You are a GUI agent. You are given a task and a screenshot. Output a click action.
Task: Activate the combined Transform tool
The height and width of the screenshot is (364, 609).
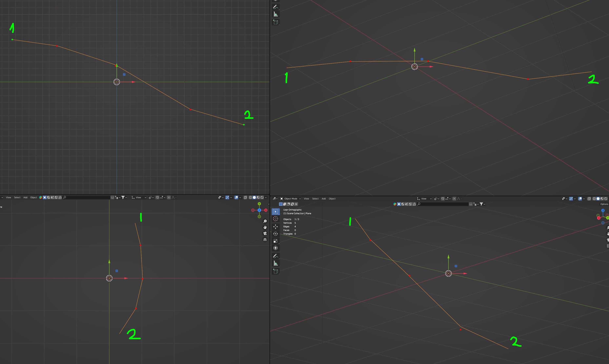click(x=276, y=248)
